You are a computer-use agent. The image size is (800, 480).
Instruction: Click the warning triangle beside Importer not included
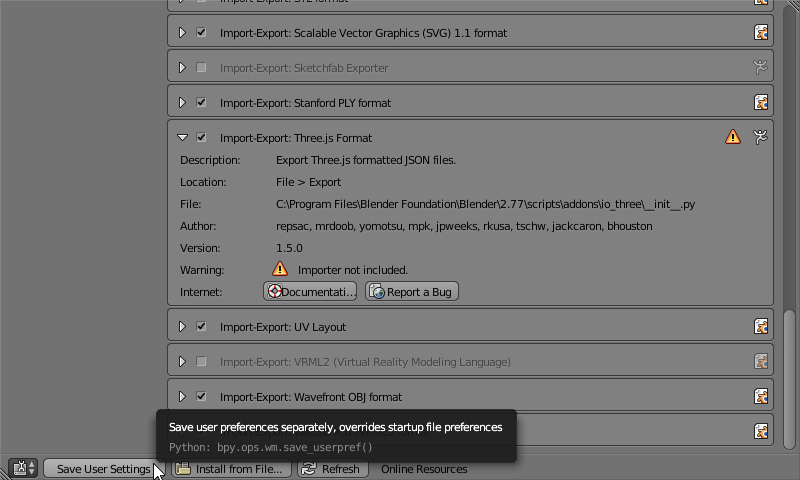[x=280, y=269]
